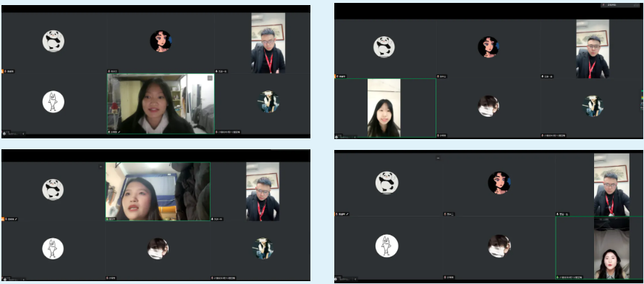Image resolution: width=644 pixels, height=284 pixels.
Task: Click the sketched rabbit avatar in the bottom-left meeting
Action: click(x=53, y=248)
